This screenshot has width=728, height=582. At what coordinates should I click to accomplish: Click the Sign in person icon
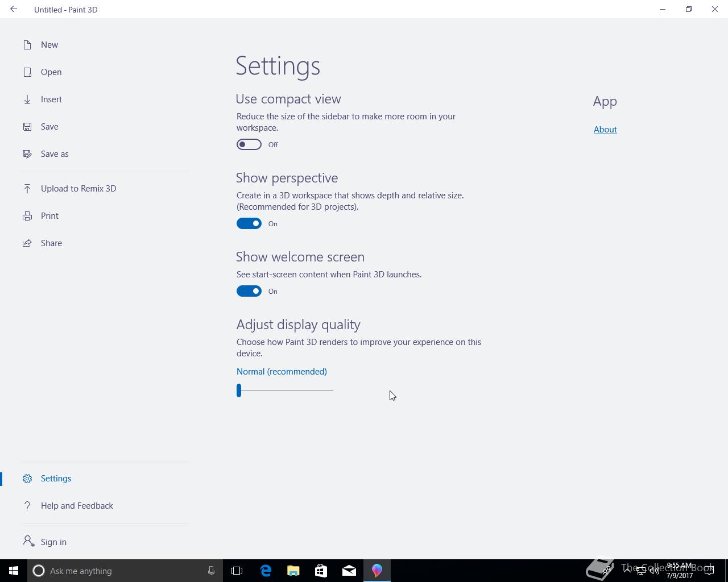pos(28,542)
